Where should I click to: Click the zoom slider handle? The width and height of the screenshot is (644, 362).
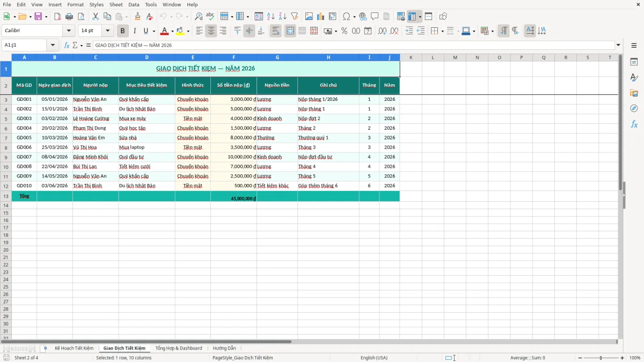click(x=601, y=358)
